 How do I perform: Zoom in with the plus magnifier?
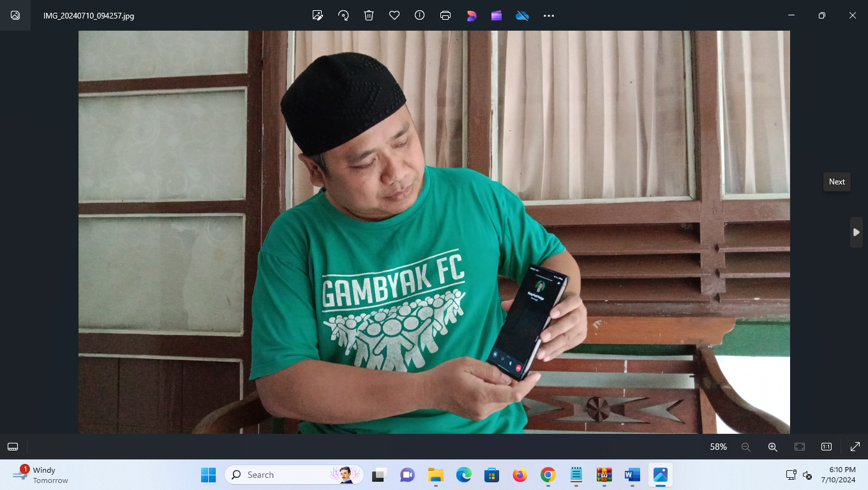point(773,447)
